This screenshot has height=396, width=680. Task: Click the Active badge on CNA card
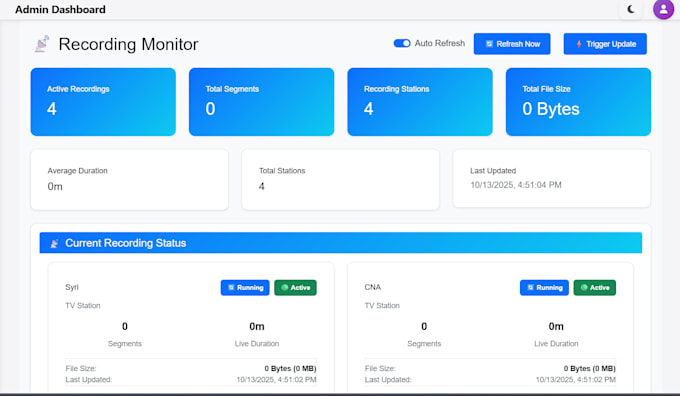(595, 288)
